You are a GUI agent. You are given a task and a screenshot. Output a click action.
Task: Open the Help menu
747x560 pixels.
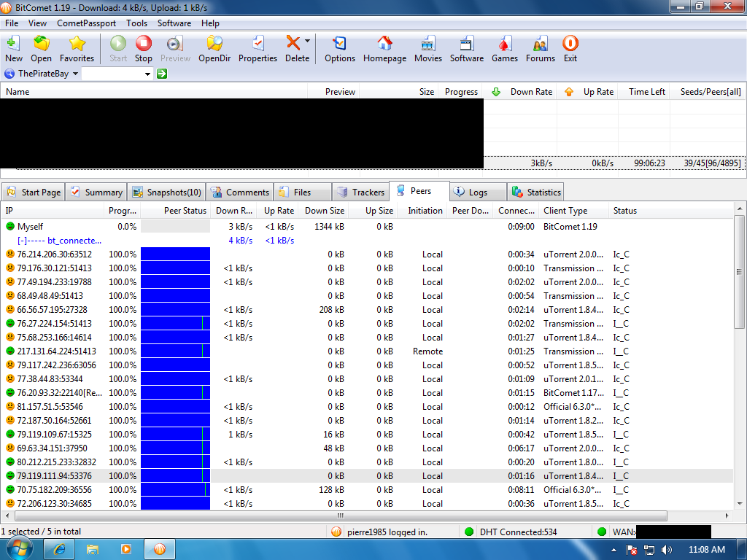click(x=210, y=23)
